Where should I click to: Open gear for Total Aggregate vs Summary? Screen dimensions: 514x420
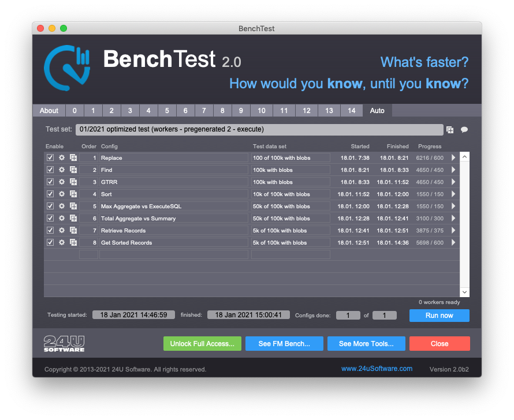click(62, 218)
